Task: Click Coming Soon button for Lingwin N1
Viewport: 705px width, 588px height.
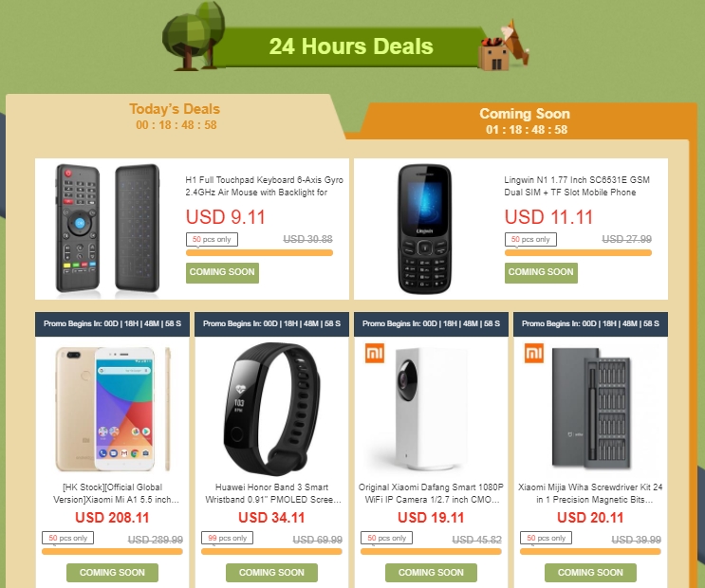Action: point(541,273)
